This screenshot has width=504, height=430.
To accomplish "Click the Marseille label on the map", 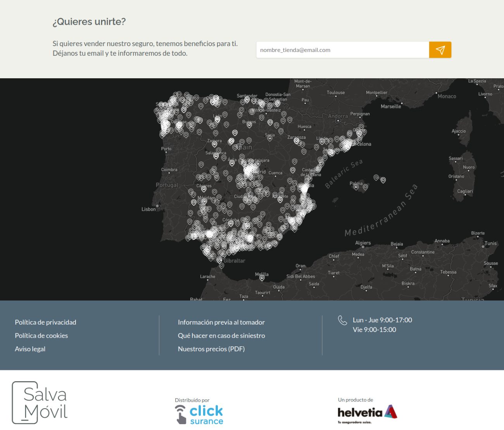I will 391,107.
